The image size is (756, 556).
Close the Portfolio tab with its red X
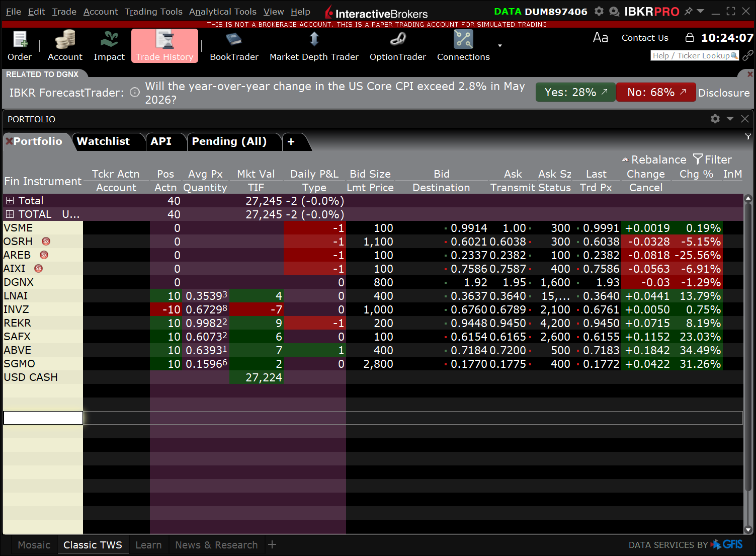click(x=9, y=141)
